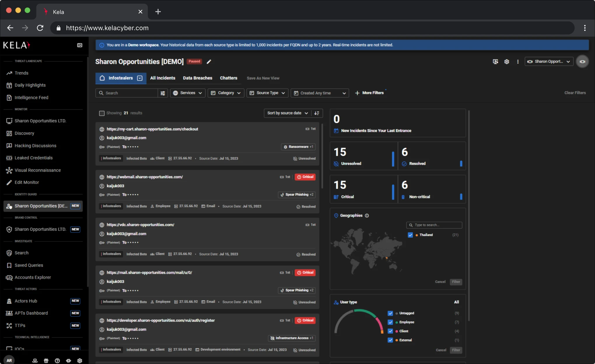Screen dimensions: 595x364
Task: Click the Geographies info icon
Action: pos(367,216)
